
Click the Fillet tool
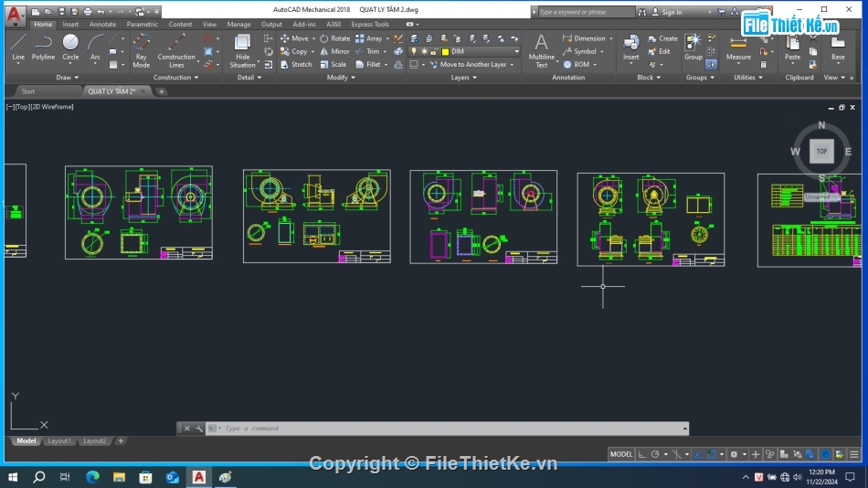[368, 64]
